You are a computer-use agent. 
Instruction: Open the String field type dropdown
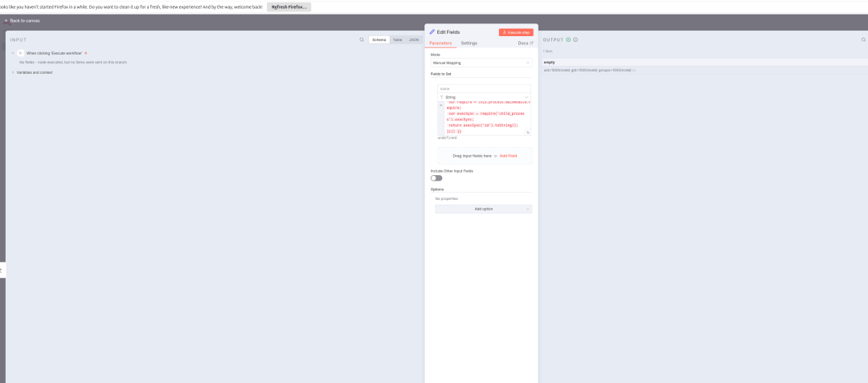(x=484, y=97)
